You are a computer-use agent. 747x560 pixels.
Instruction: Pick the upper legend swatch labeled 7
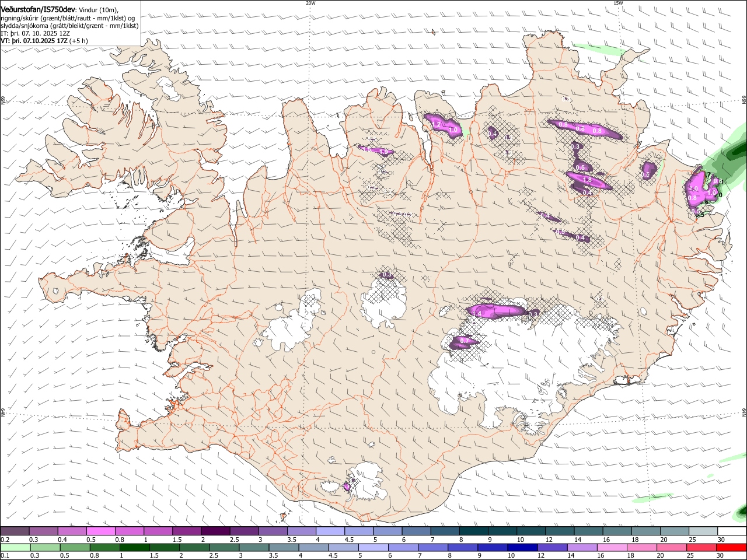click(445, 531)
